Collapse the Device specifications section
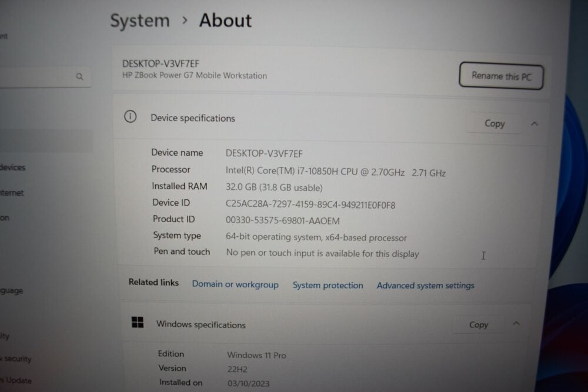This screenshot has width=588, height=392. pyautogui.click(x=534, y=123)
